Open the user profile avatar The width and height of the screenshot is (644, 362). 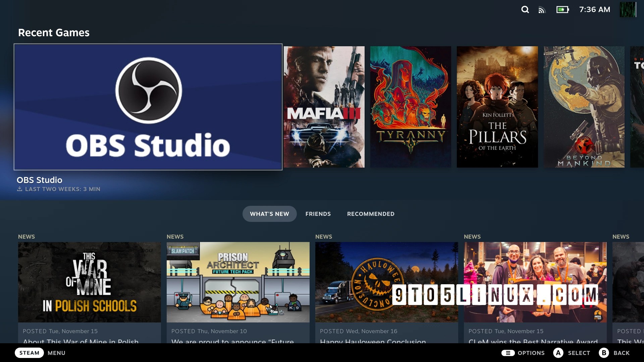tap(628, 10)
